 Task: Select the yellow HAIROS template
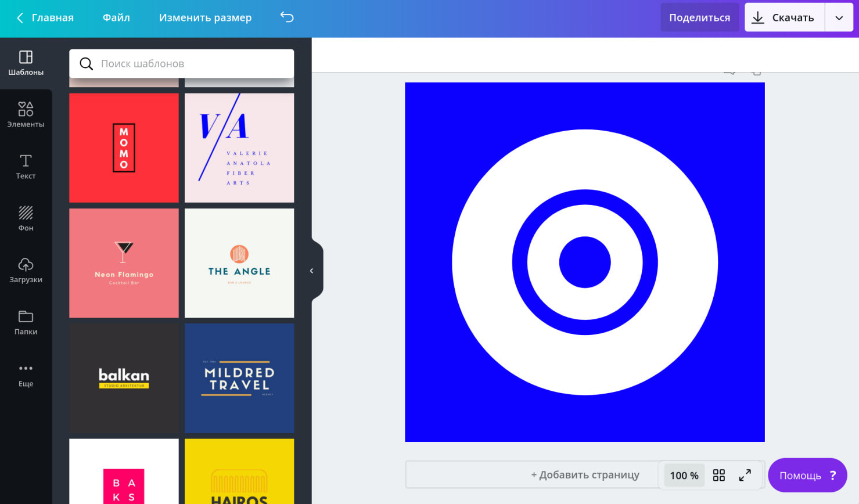pos(239,471)
